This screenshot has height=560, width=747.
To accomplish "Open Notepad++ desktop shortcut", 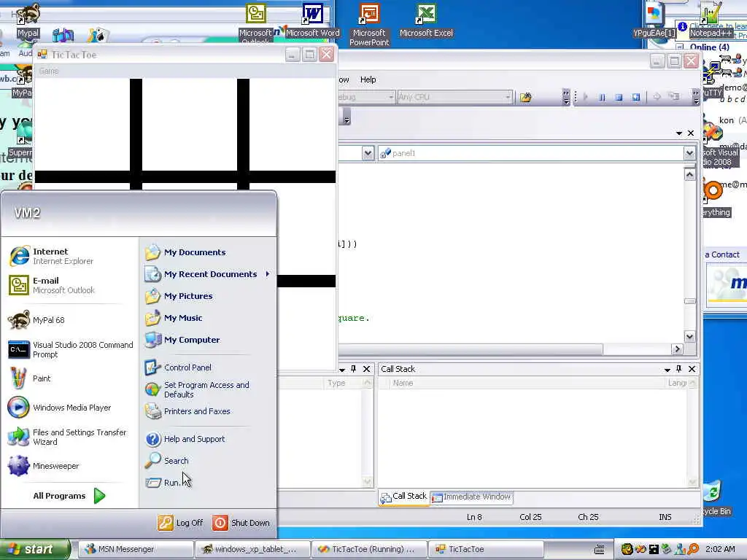I will tap(711, 20).
